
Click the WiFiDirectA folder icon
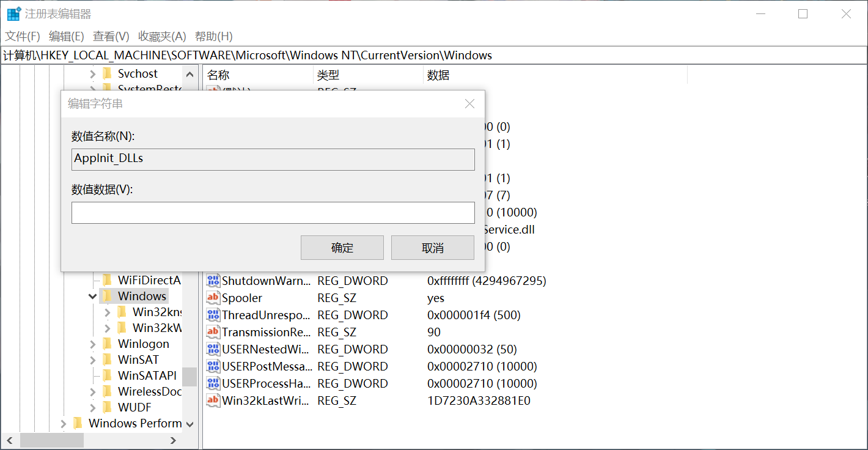107,280
